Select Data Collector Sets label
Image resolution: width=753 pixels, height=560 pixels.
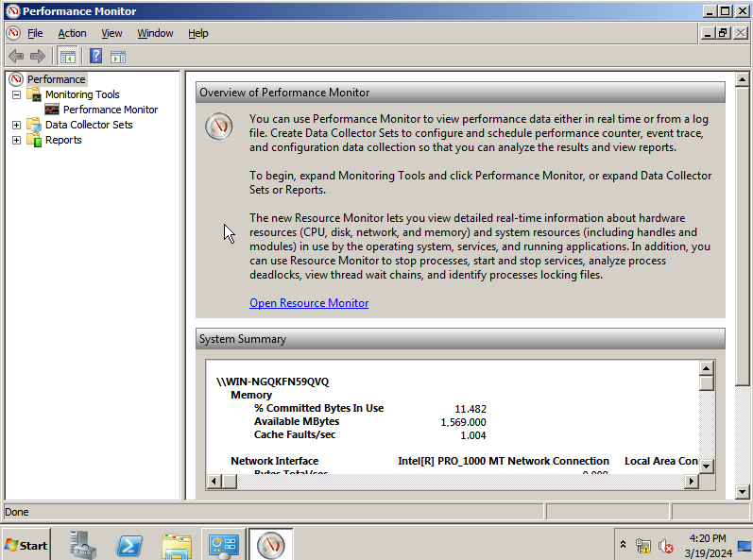tap(89, 125)
